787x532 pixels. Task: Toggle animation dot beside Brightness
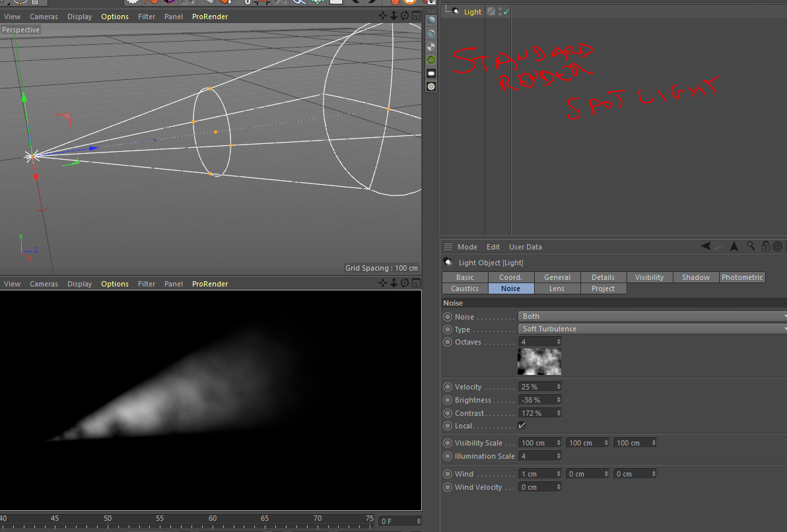pos(448,400)
